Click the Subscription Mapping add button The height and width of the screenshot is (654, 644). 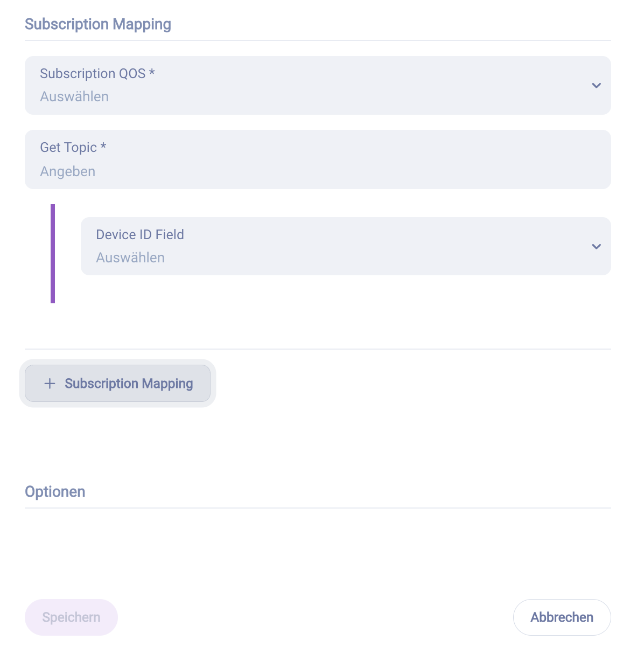[x=117, y=383]
